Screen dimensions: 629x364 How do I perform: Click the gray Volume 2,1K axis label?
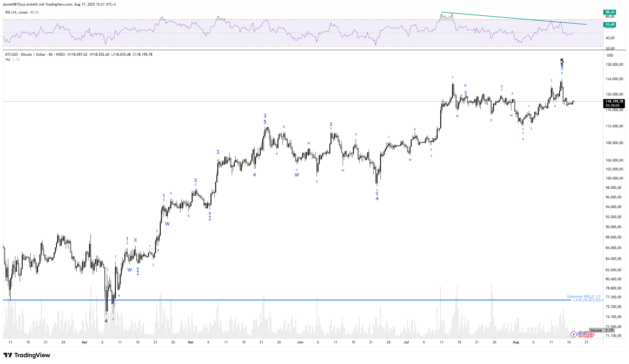tap(602, 330)
